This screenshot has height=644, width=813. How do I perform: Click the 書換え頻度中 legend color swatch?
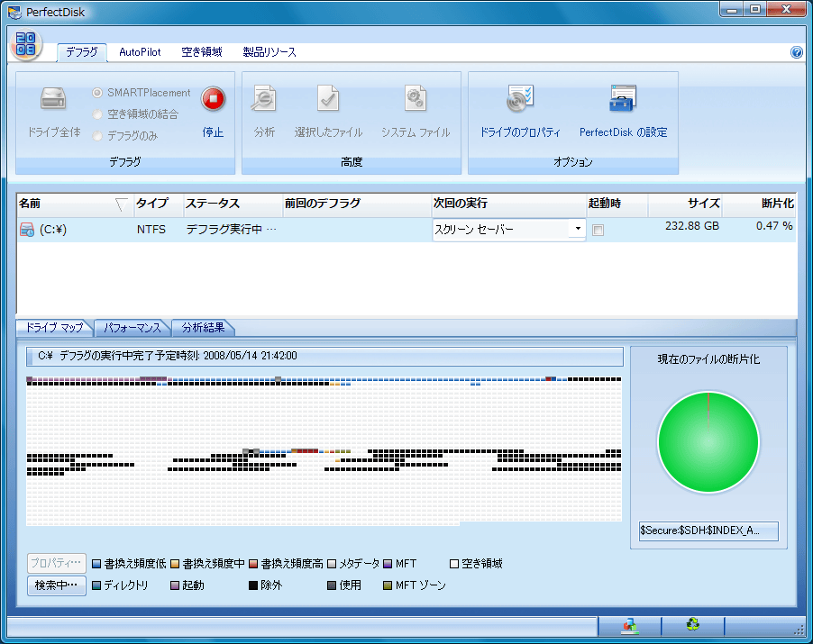click(175, 564)
